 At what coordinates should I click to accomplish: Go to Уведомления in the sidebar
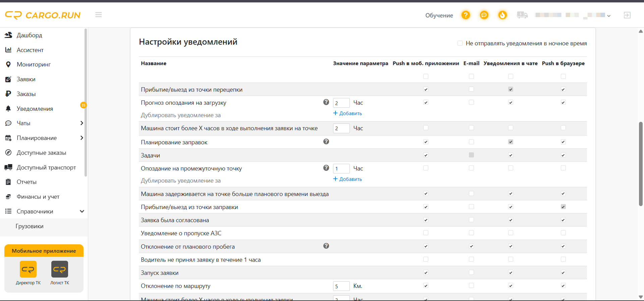pyautogui.click(x=35, y=109)
